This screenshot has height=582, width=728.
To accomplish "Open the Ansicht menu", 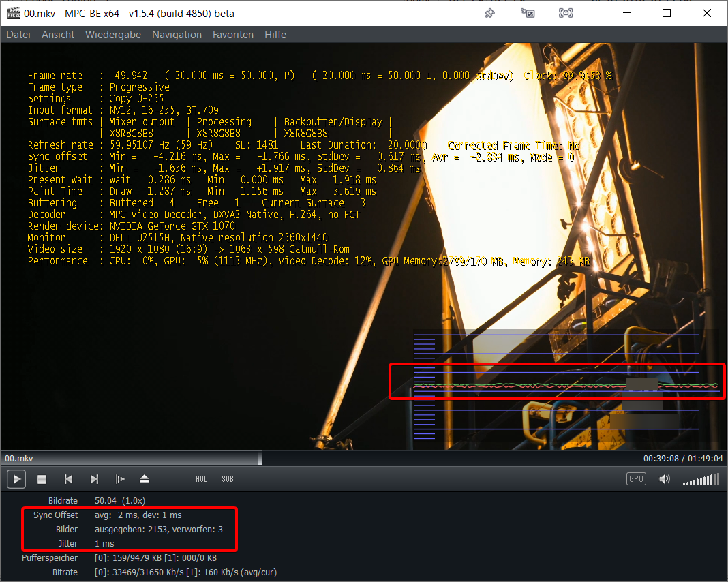I will (x=58, y=35).
